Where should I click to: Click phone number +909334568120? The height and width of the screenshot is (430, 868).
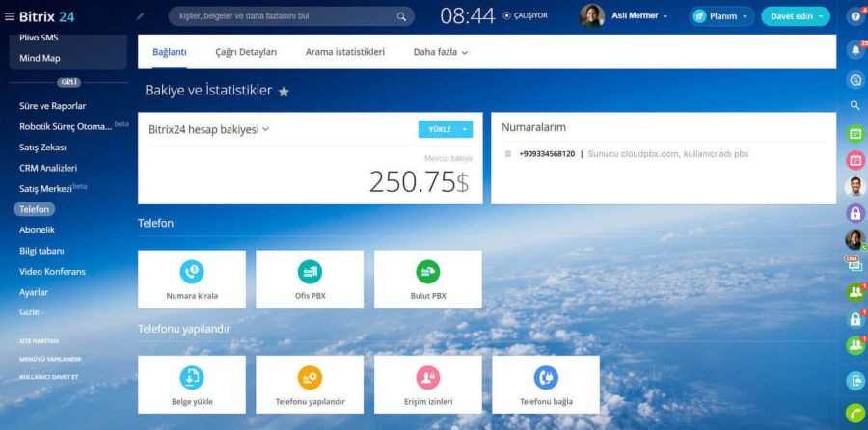coord(547,154)
